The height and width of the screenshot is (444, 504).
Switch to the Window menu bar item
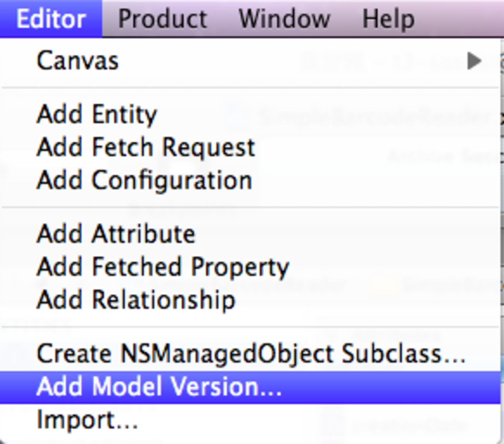(x=284, y=19)
